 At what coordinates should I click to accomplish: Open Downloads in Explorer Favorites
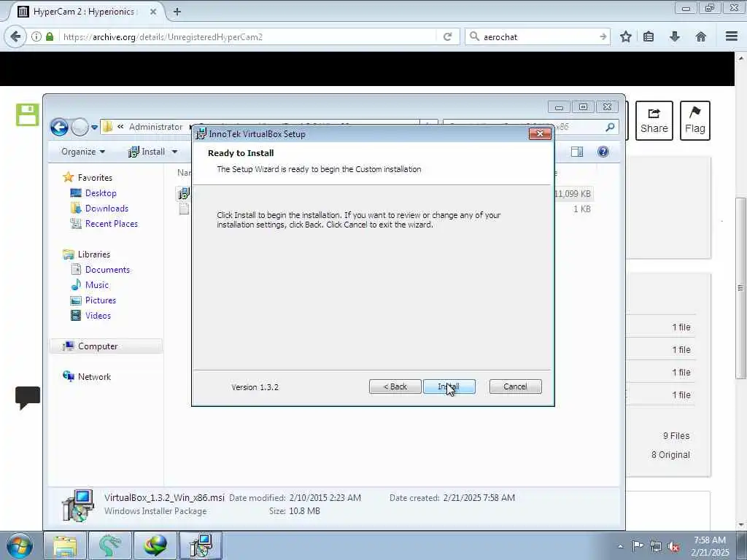[107, 208]
